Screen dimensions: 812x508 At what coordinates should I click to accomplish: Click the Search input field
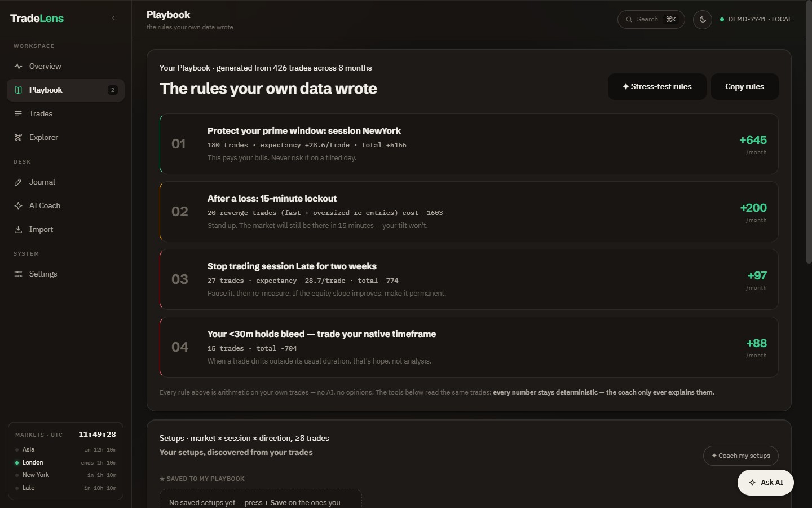[651, 19]
